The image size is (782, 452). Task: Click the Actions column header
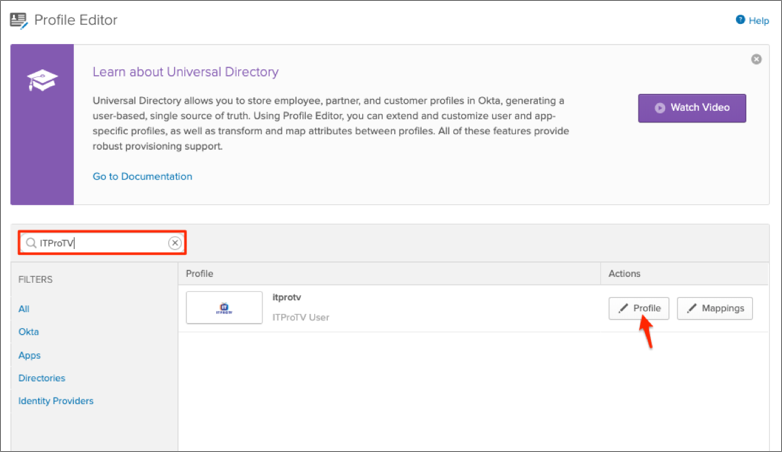click(624, 273)
